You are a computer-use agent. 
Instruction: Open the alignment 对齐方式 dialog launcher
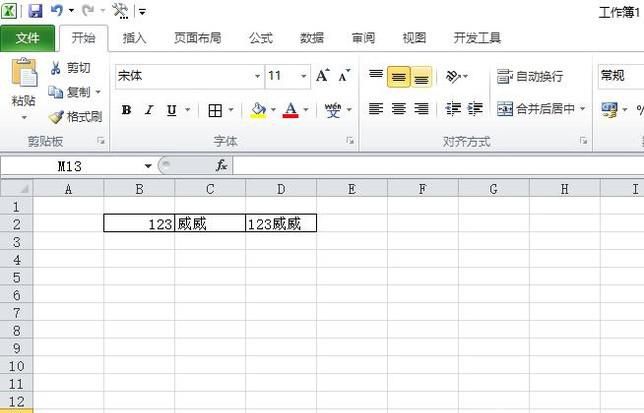click(x=584, y=141)
